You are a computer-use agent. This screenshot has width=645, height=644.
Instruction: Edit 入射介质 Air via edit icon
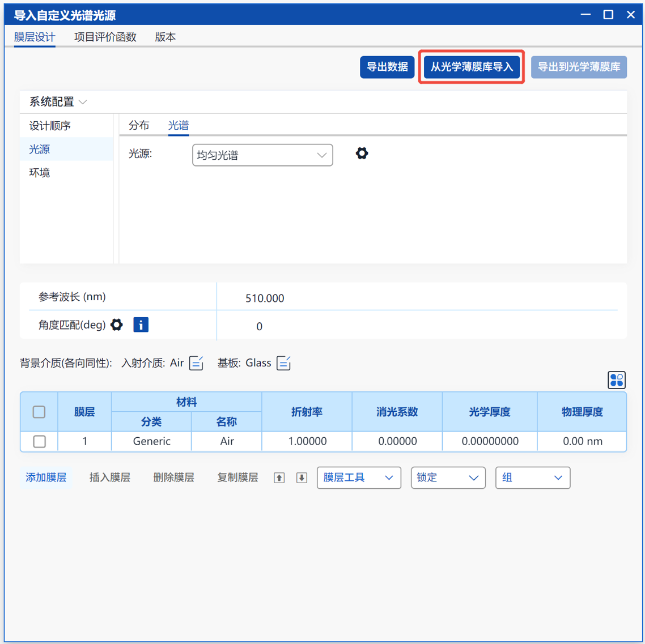tap(196, 363)
